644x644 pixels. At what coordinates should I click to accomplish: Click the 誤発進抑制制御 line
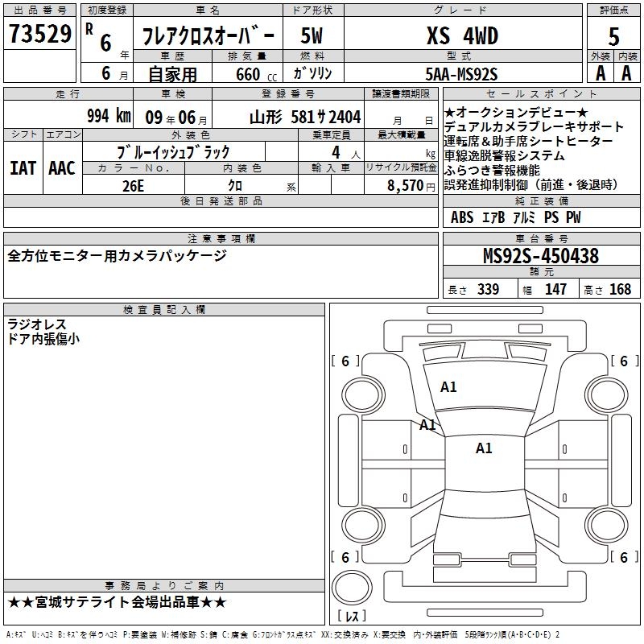tap(530, 184)
